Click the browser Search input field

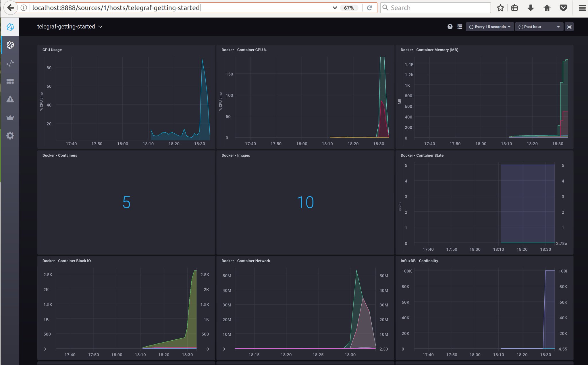click(x=435, y=8)
